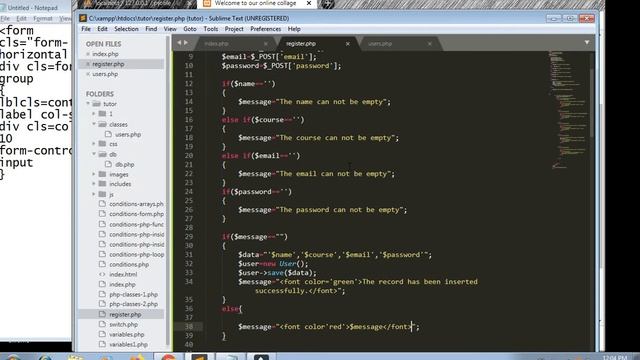The width and height of the screenshot is (640, 360).
Task: Expand the images folder
Action: pos(94,174)
